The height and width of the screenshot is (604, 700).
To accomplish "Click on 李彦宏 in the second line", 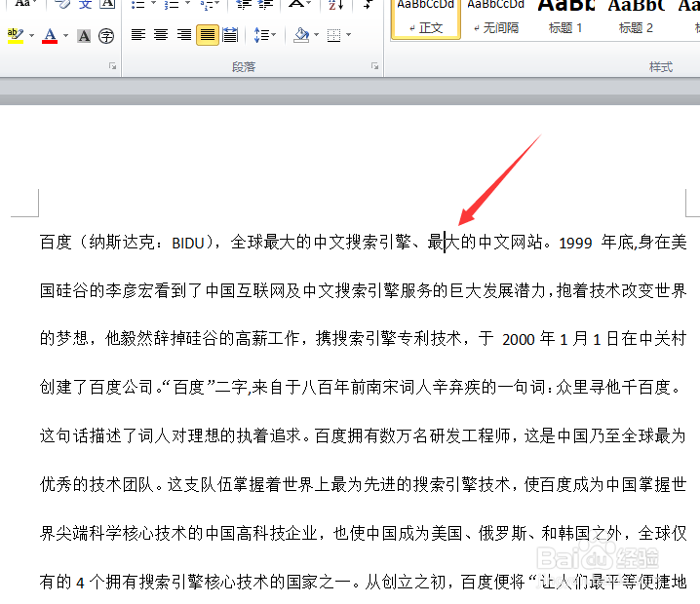I will [x=130, y=291].
